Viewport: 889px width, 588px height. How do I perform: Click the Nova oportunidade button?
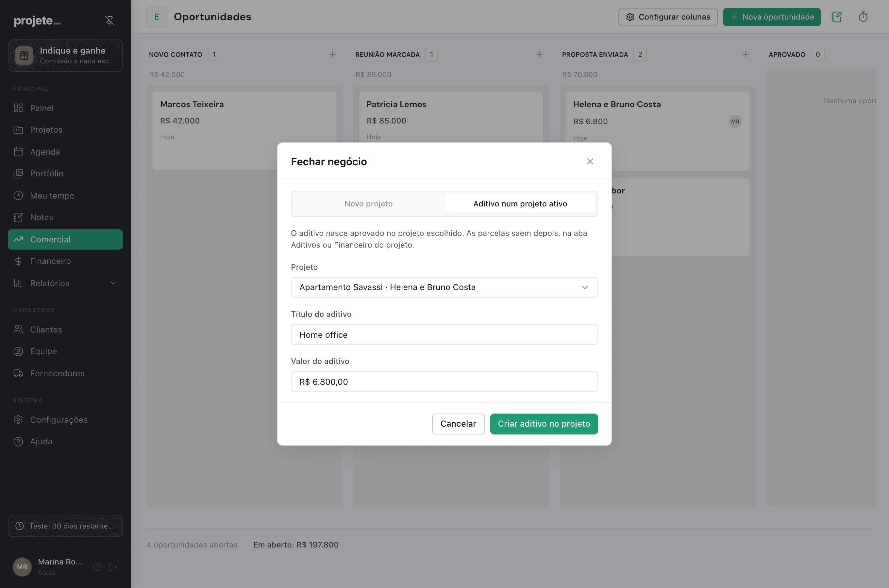tap(772, 17)
